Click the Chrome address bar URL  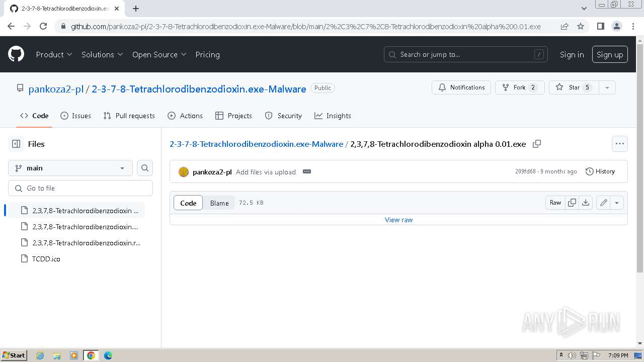[306, 26]
